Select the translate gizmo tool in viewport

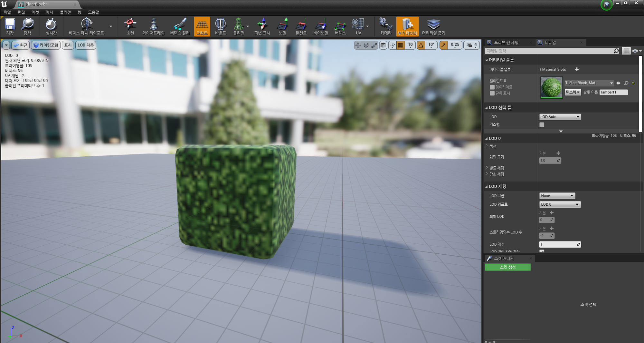coord(358,45)
